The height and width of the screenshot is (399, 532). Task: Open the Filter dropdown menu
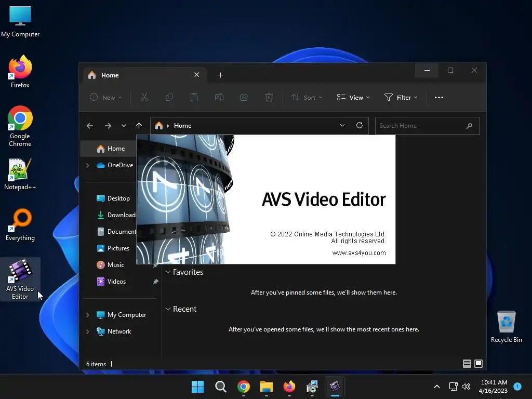tap(401, 97)
